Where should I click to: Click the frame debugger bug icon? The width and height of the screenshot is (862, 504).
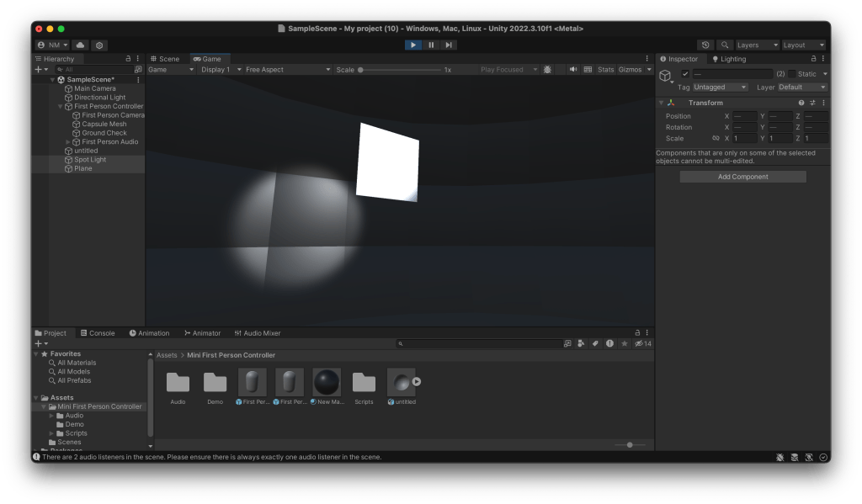coord(547,70)
